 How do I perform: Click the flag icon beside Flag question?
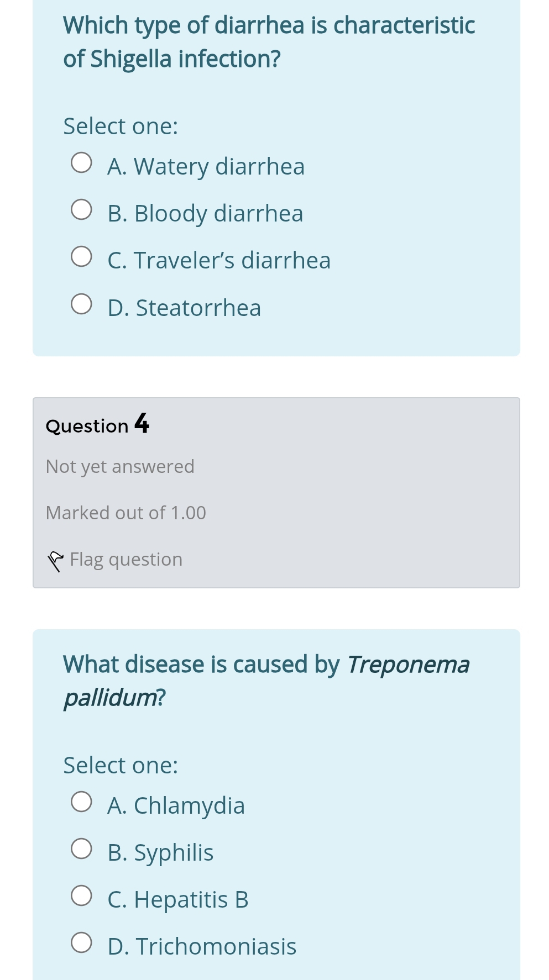pos(55,560)
